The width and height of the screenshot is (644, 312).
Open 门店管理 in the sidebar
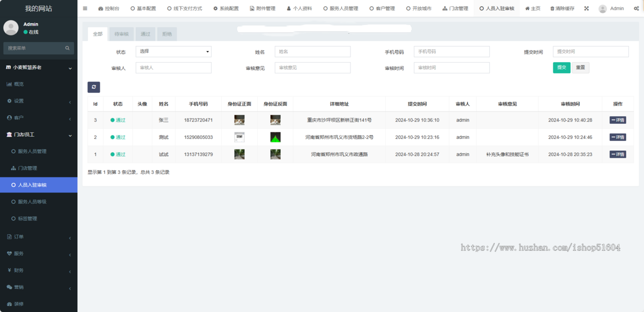click(39, 168)
